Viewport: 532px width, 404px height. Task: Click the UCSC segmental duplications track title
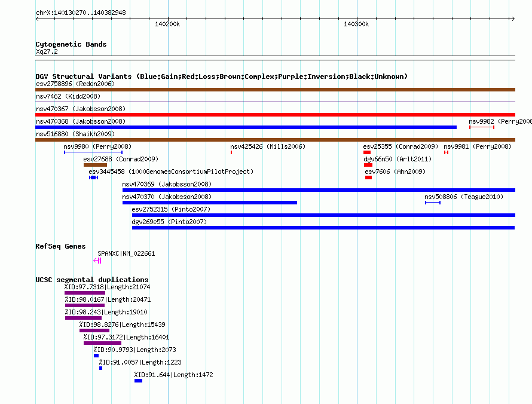pyautogui.click(x=92, y=280)
